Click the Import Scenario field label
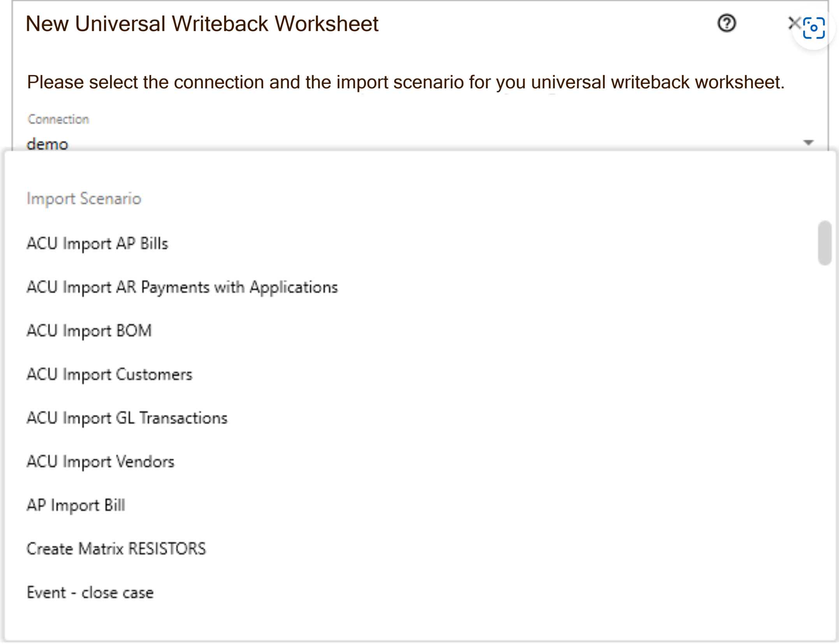 click(x=84, y=199)
